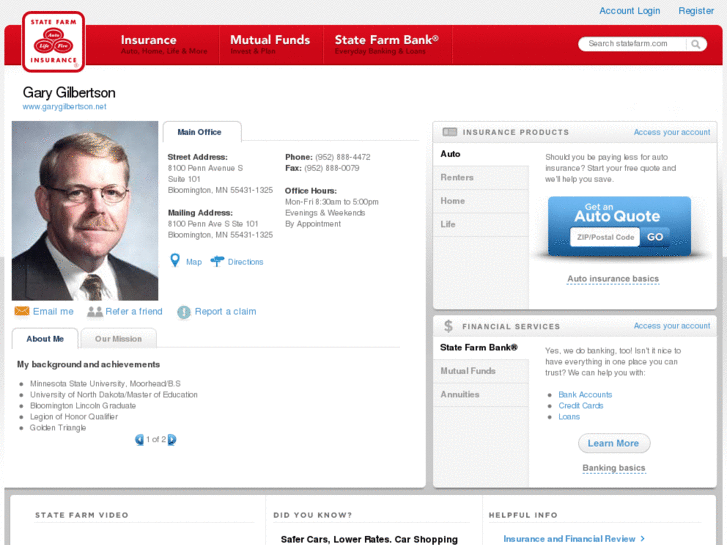727x545 pixels.
Task: Click the Search statefarm.com field
Action: pyautogui.click(x=632, y=44)
